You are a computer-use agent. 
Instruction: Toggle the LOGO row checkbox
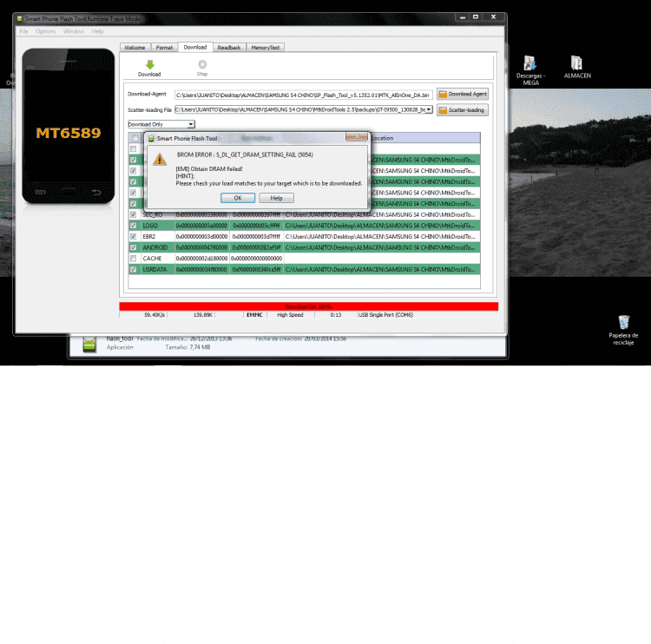pyautogui.click(x=134, y=226)
